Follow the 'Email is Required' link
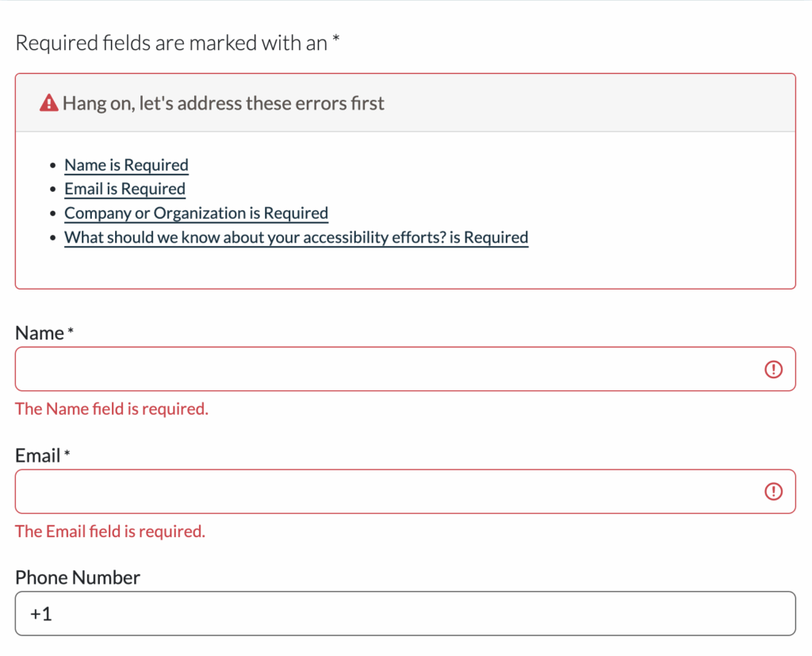 tap(124, 189)
